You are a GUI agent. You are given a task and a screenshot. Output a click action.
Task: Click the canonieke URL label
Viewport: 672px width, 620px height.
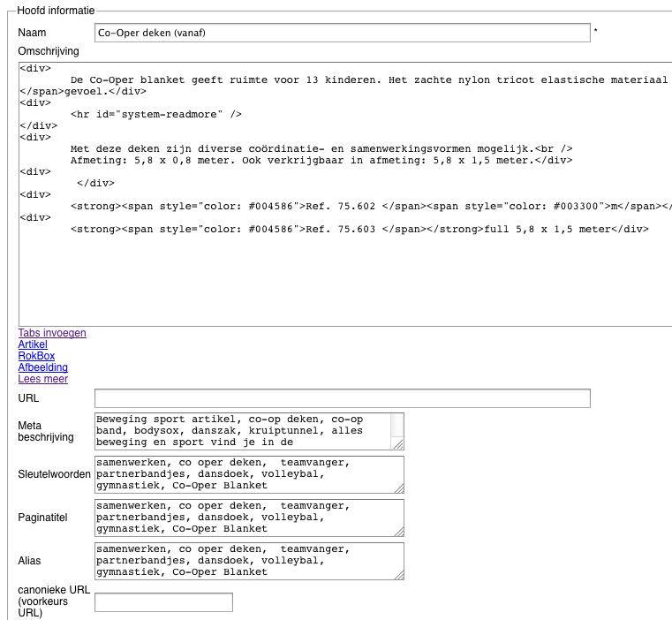click(x=54, y=601)
